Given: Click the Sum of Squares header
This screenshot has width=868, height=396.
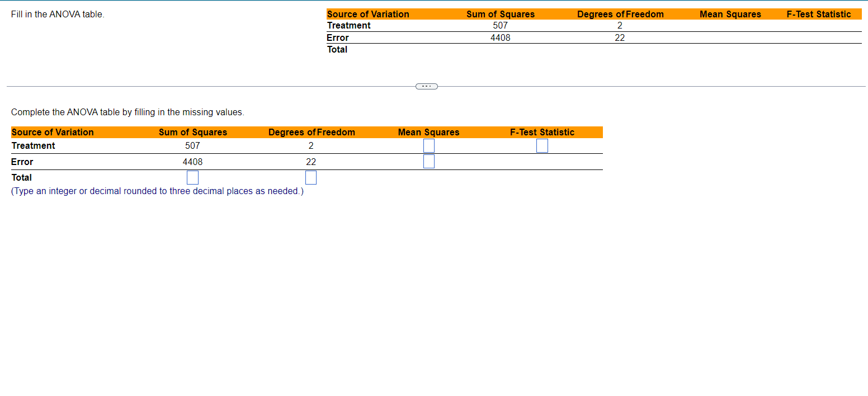Looking at the screenshot, I should (x=193, y=132).
